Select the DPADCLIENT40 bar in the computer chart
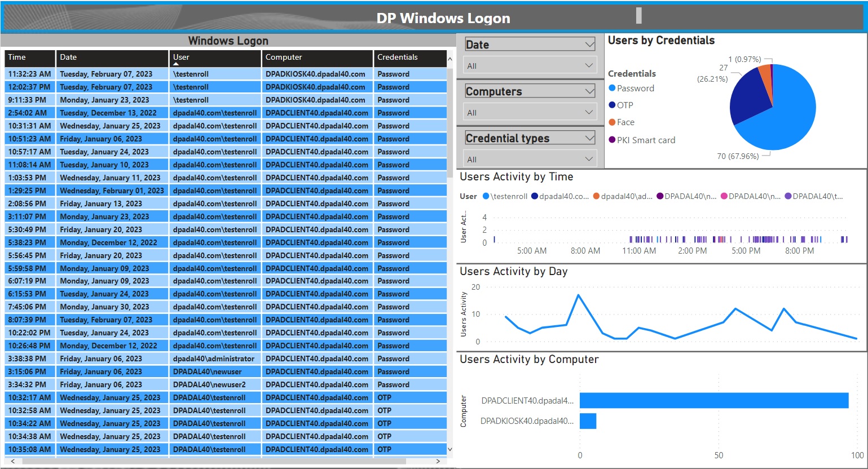The image size is (868, 469). point(713,401)
